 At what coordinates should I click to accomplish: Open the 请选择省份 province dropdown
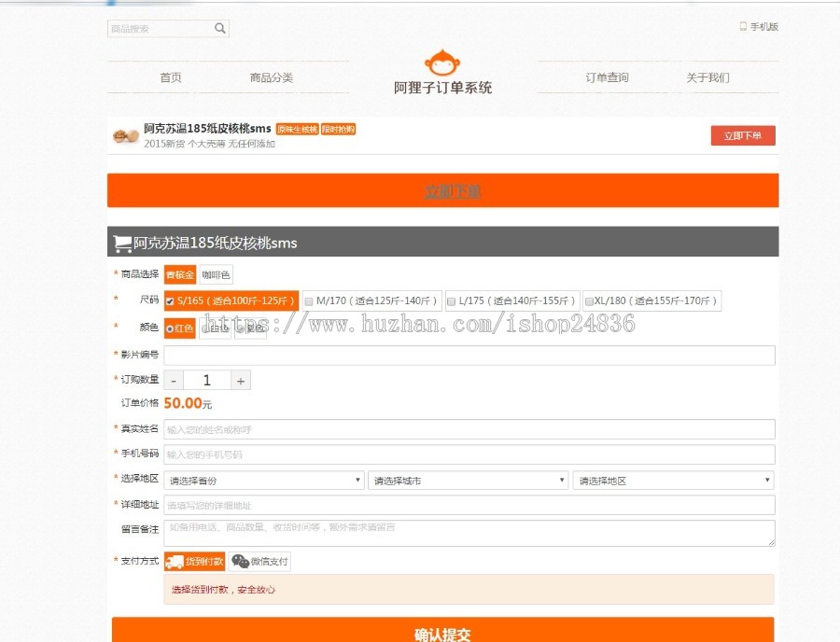[x=263, y=479]
